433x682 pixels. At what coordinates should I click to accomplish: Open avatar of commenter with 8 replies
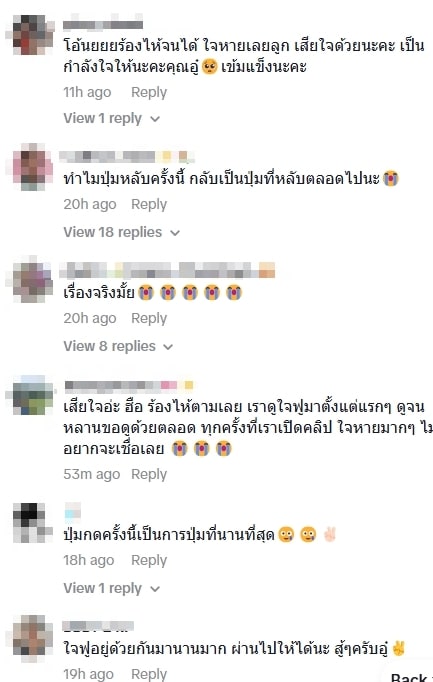[32, 281]
